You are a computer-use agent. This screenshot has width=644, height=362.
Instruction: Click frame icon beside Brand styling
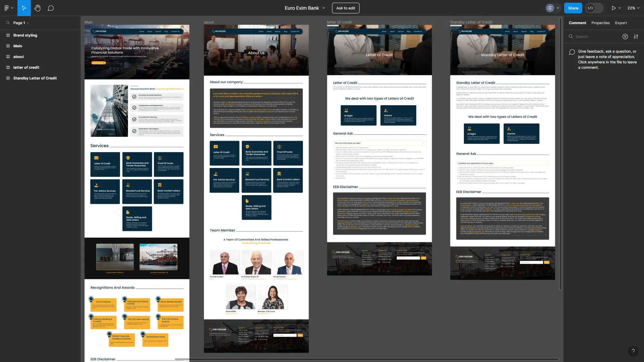(x=8, y=35)
